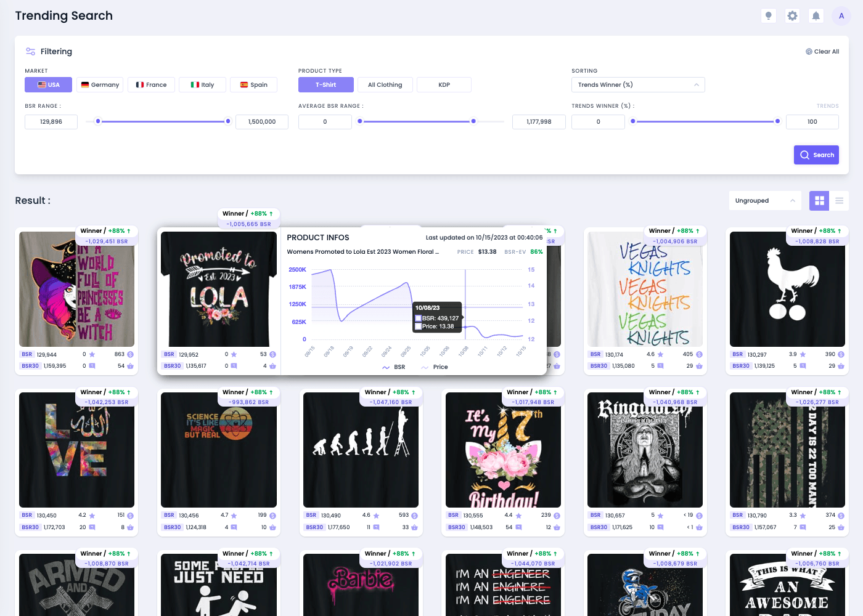This screenshot has width=863, height=616.
Task: Open the Promoted to Lola shirt thumbnail
Action: 219,289
